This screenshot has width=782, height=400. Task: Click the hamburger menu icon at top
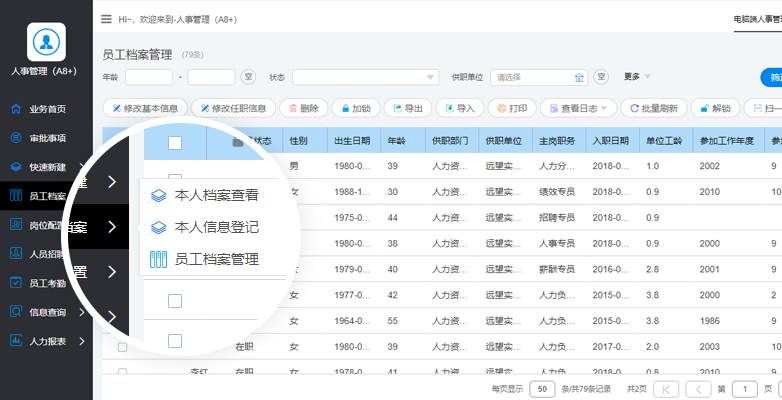[106, 19]
